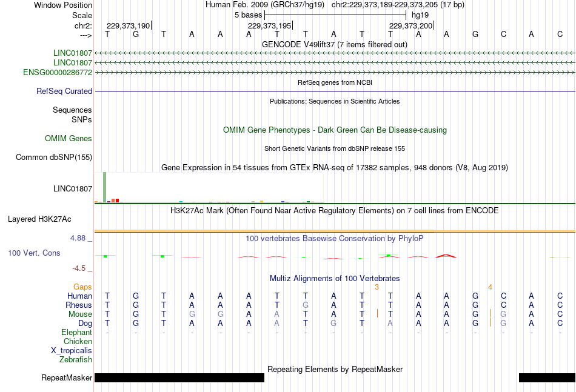Image resolution: width=576 pixels, height=392 pixels.
Task: Click the right RepeatMasker black block
Action: tap(547, 377)
